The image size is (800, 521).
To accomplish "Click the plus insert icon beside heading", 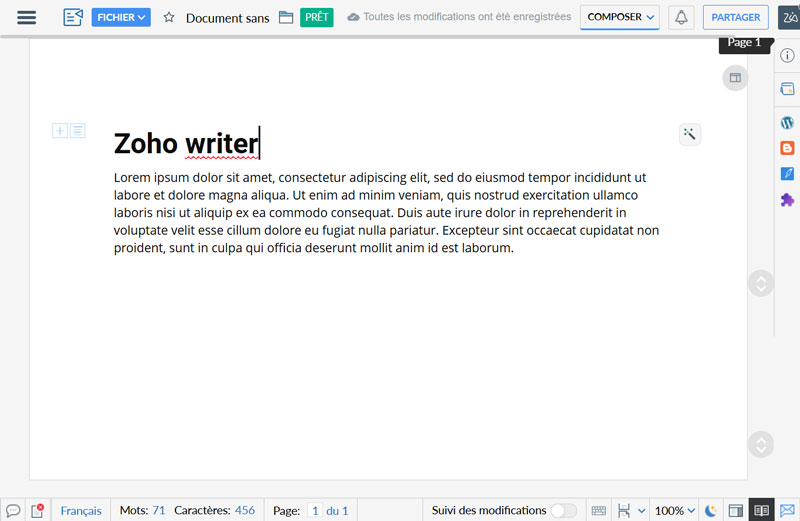I will (x=60, y=131).
